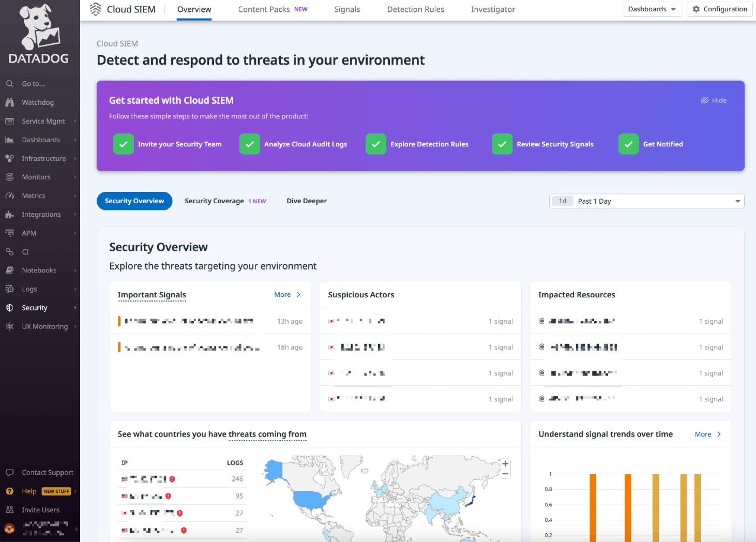Toggle Get Notified checkmark

(x=629, y=144)
